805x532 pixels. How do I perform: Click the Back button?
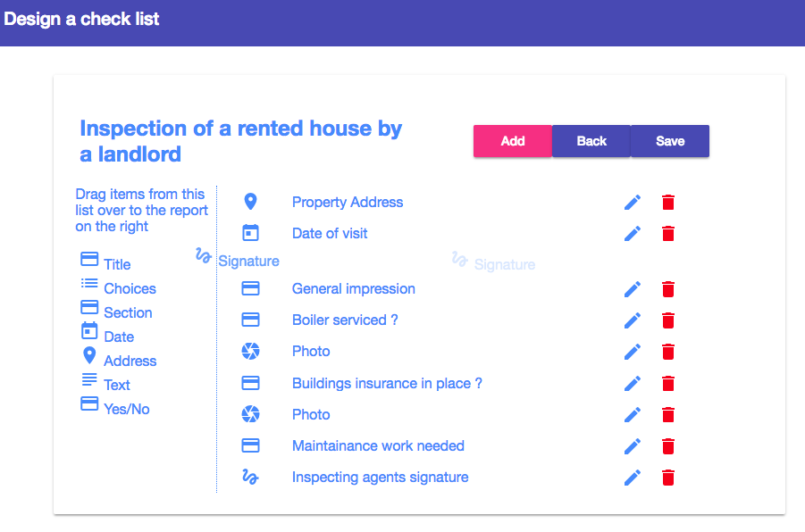tap(591, 141)
